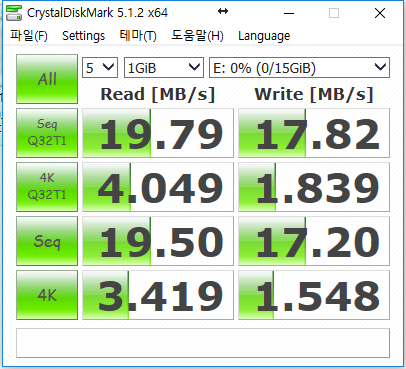Viewport: 406px width, 369px height.
Task: Open the 테마(T) menu
Action: point(138,36)
